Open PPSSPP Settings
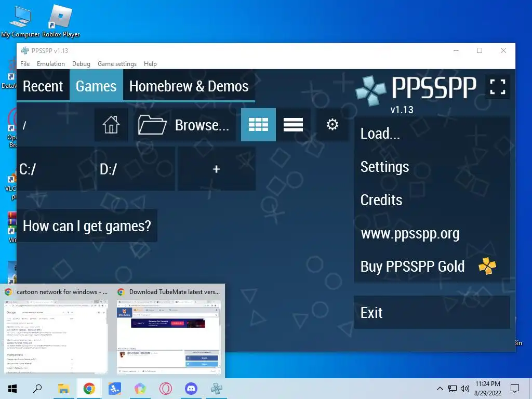This screenshot has width=532, height=399. [432, 167]
